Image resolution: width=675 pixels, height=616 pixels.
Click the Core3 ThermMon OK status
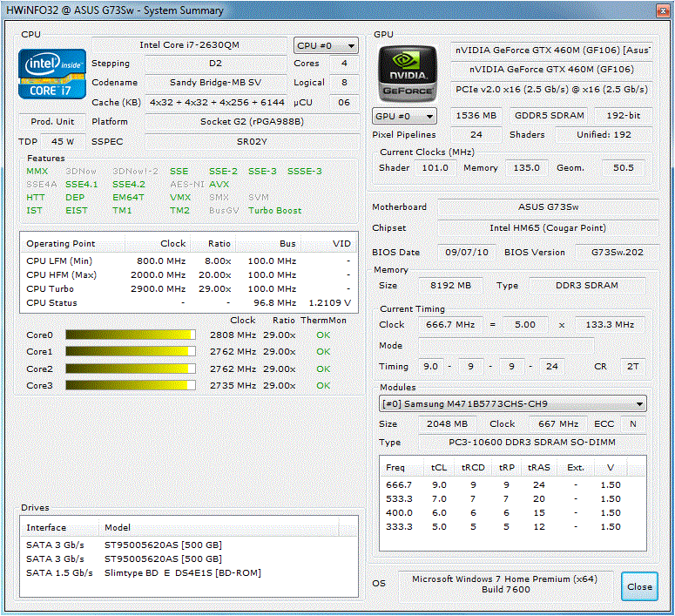(323, 385)
